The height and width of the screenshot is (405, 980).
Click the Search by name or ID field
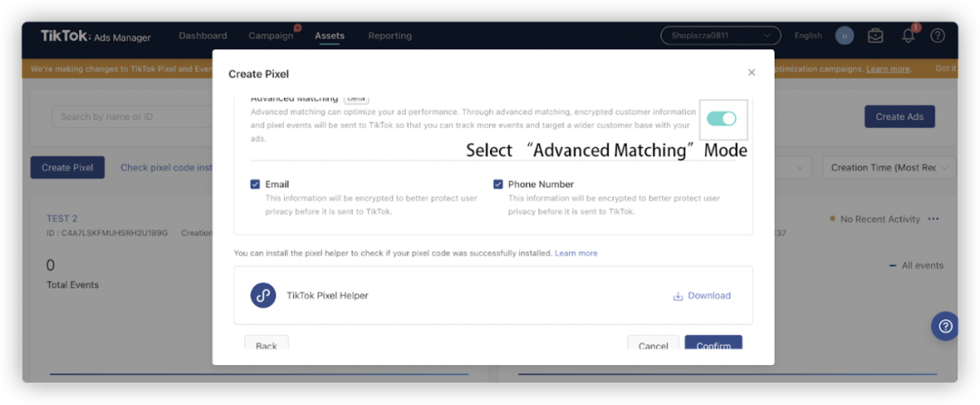point(132,117)
